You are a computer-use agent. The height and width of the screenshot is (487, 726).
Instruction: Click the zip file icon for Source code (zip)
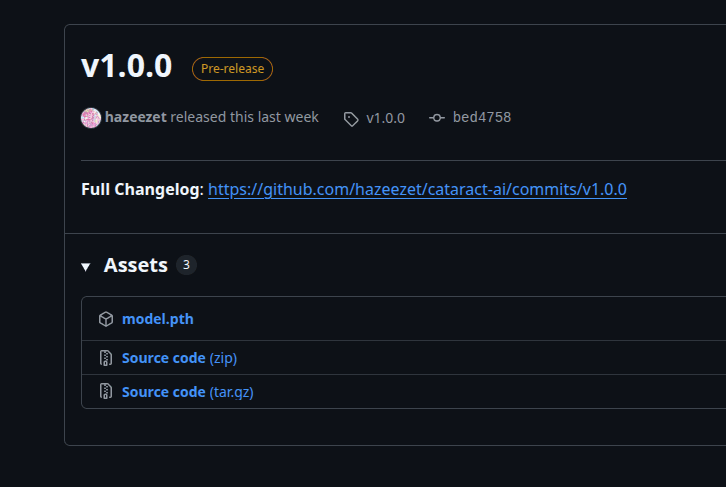pyautogui.click(x=106, y=358)
